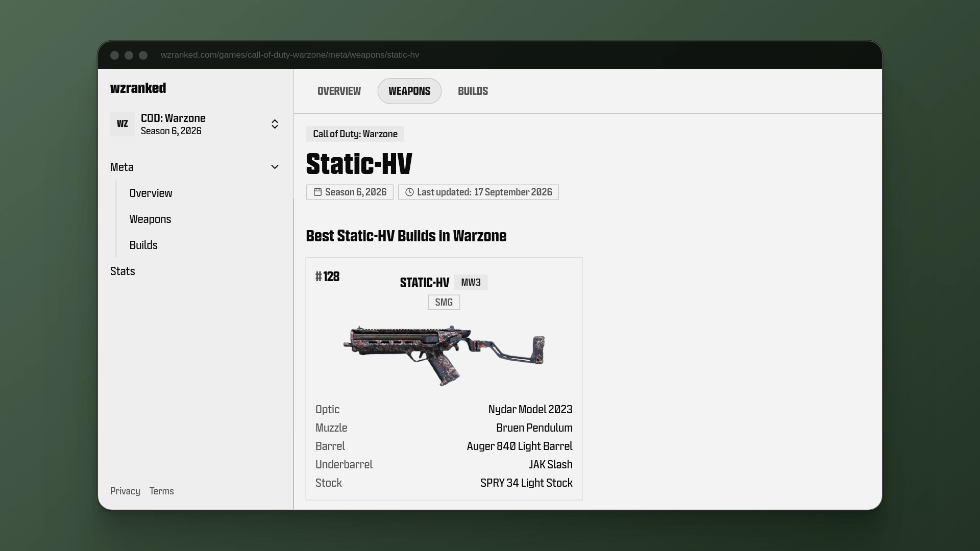Select the Weapons tab
Screen dimensions: 980x551
coord(409,91)
